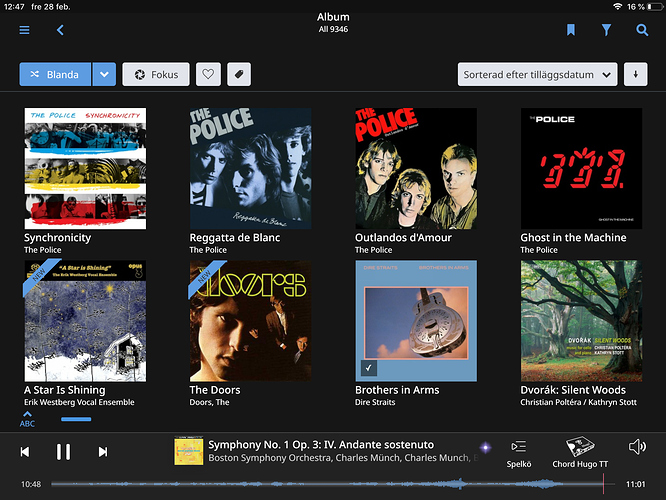Open The Doors album cover
This screenshot has height=500, width=666.
pos(251,321)
